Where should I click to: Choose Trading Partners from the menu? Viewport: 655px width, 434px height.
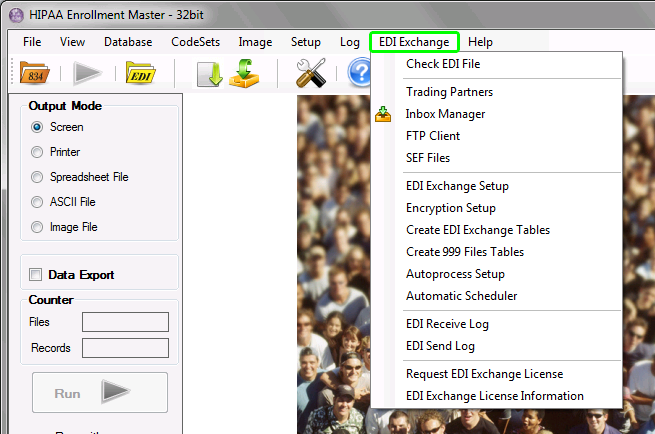449,92
